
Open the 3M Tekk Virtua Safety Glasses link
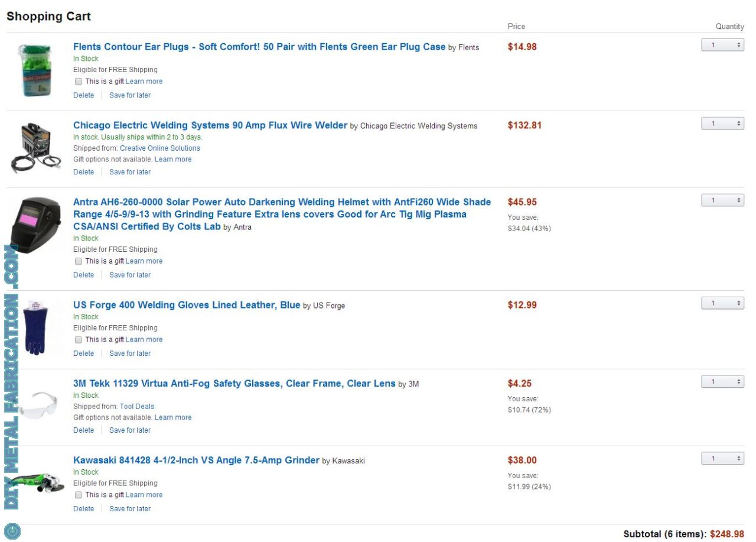click(234, 384)
